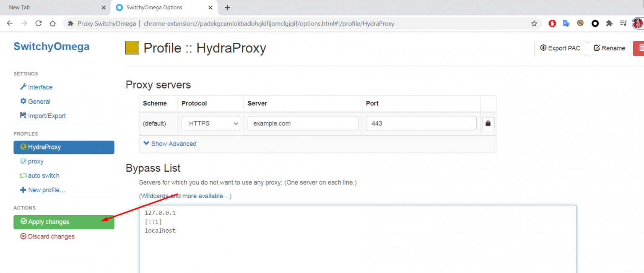Open the Wildcards and more available link
Viewport: 644px width, 273px height.
(x=185, y=196)
